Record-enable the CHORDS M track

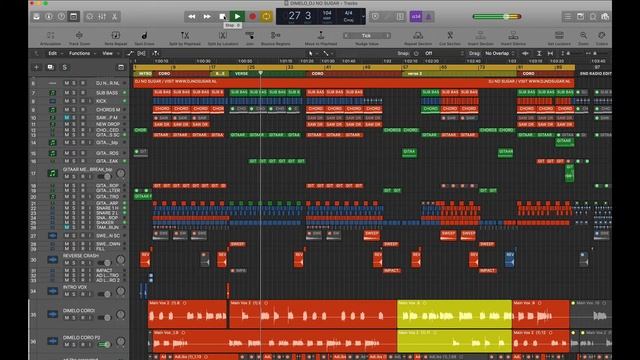click(x=82, y=110)
